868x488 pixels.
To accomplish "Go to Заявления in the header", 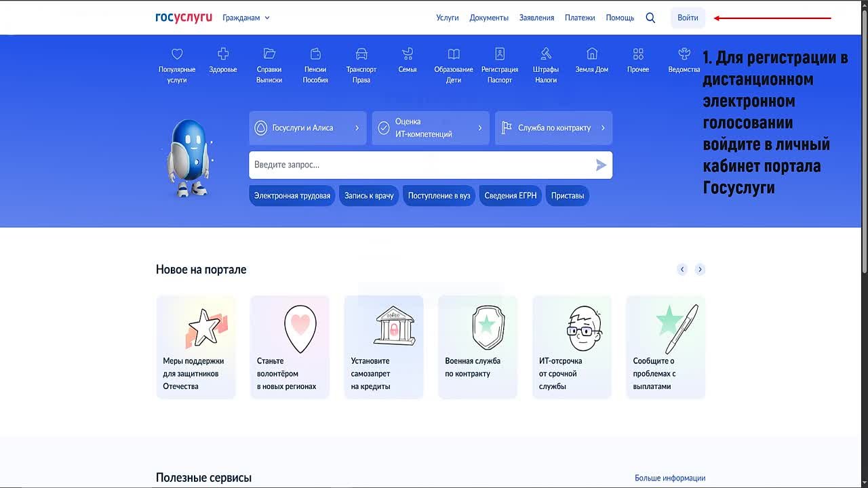I will (x=536, y=18).
